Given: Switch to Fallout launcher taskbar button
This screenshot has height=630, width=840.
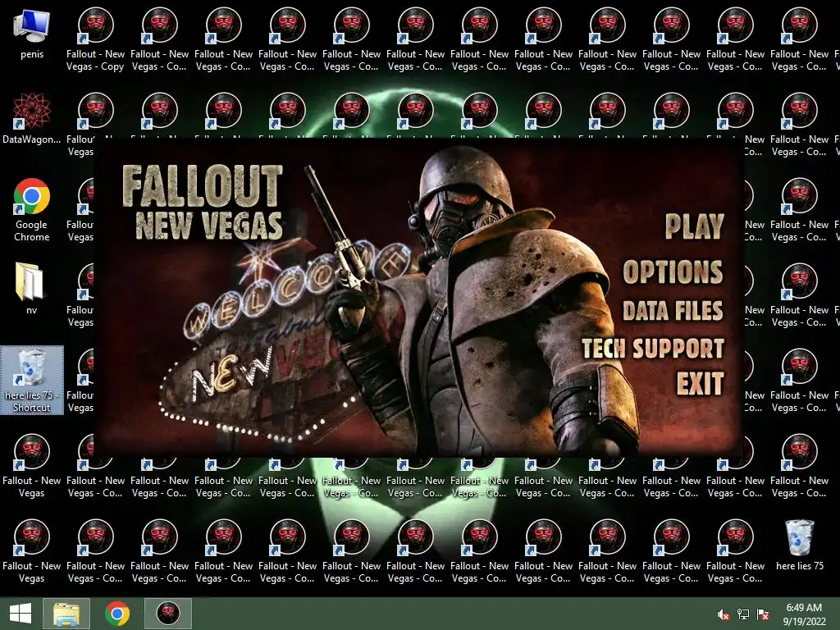Looking at the screenshot, I should [167, 614].
